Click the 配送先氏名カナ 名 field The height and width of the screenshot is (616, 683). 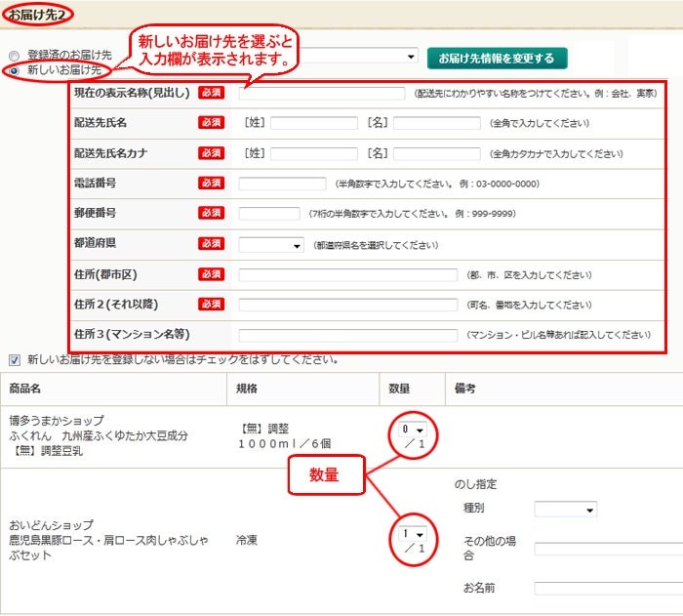coord(436,154)
